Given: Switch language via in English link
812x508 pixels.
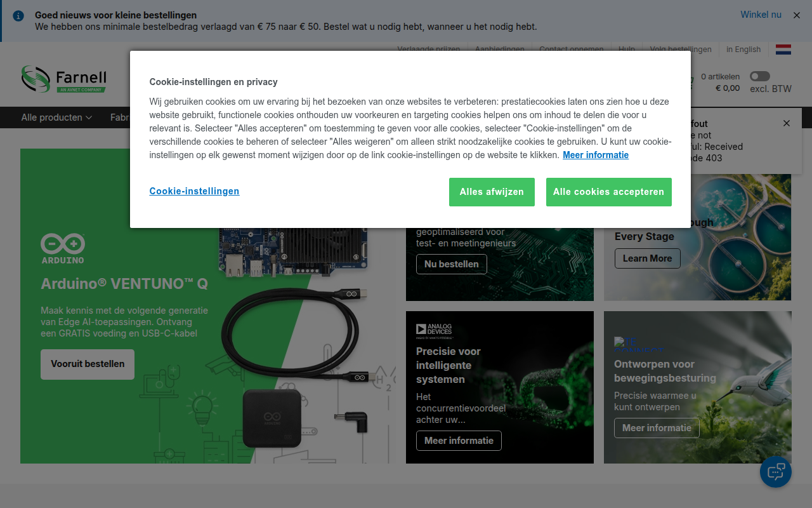Looking at the screenshot, I should pyautogui.click(x=743, y=50).
